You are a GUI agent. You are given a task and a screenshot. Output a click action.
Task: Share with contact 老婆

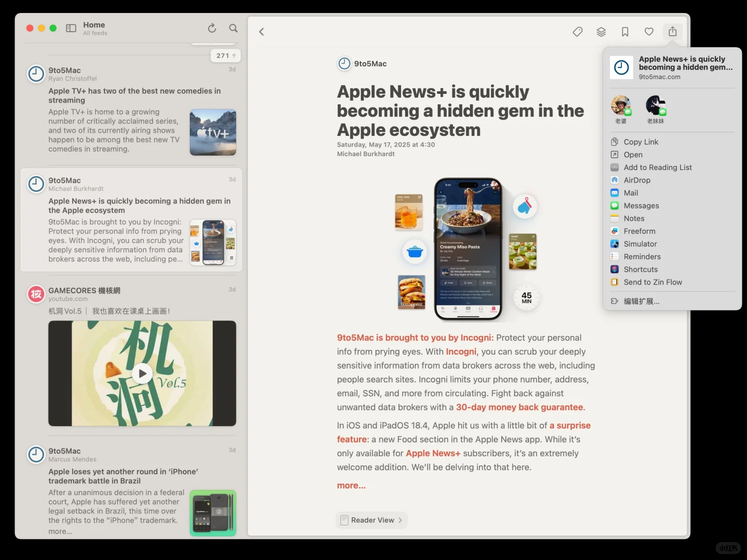click(621, 109)
